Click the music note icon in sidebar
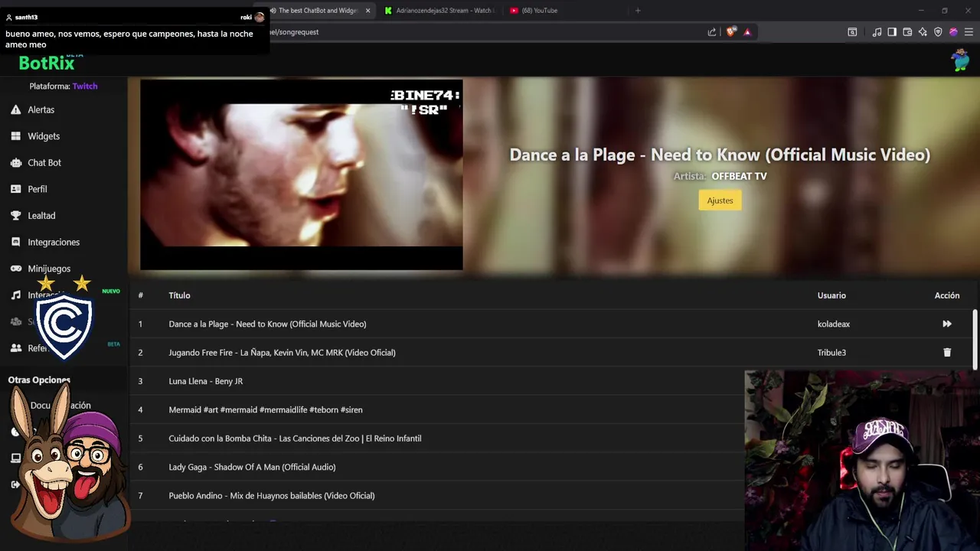980x551 pixels. [x=15, y=295]
